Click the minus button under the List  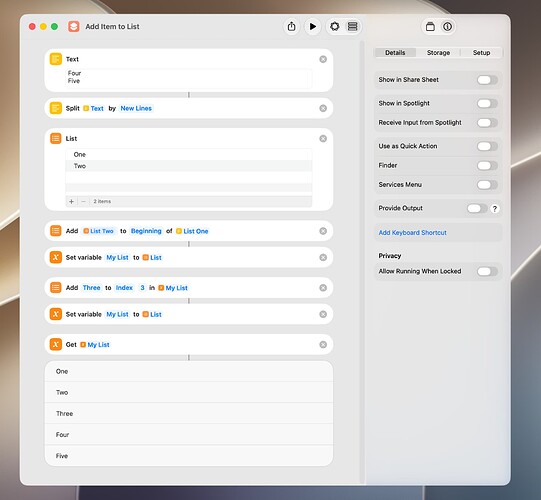83,202
